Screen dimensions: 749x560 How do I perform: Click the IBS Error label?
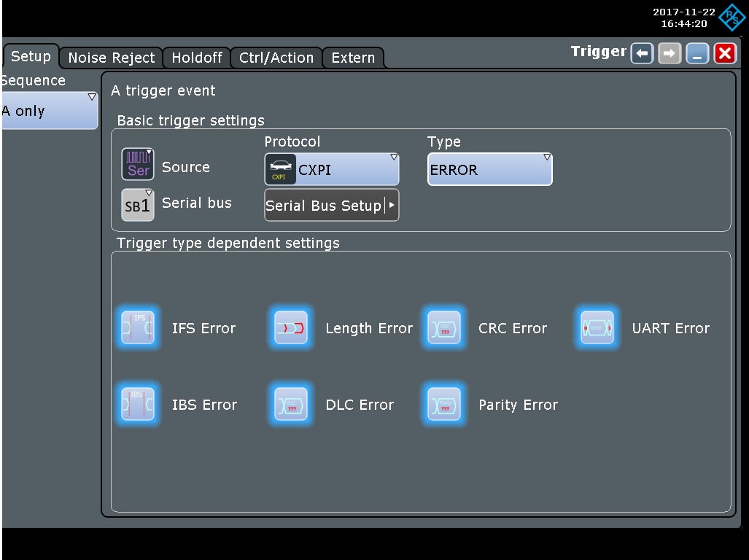coord(204,405)
